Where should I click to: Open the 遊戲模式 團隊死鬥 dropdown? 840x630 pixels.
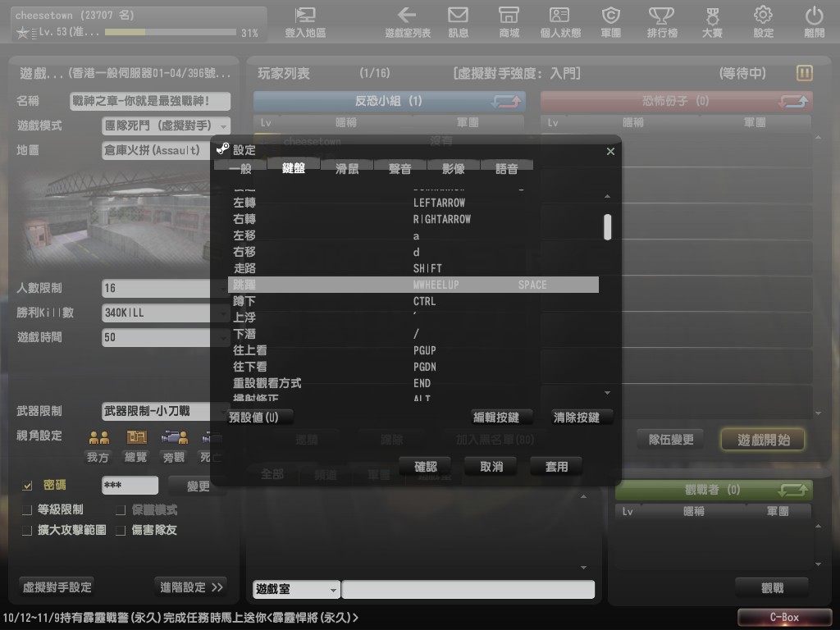click(x=166, y=126)
